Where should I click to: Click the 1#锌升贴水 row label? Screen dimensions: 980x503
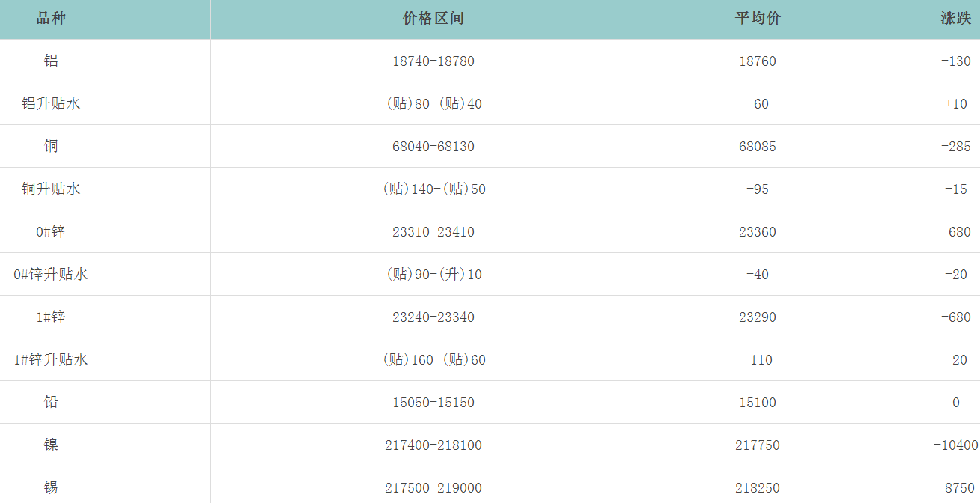[51, 359]
